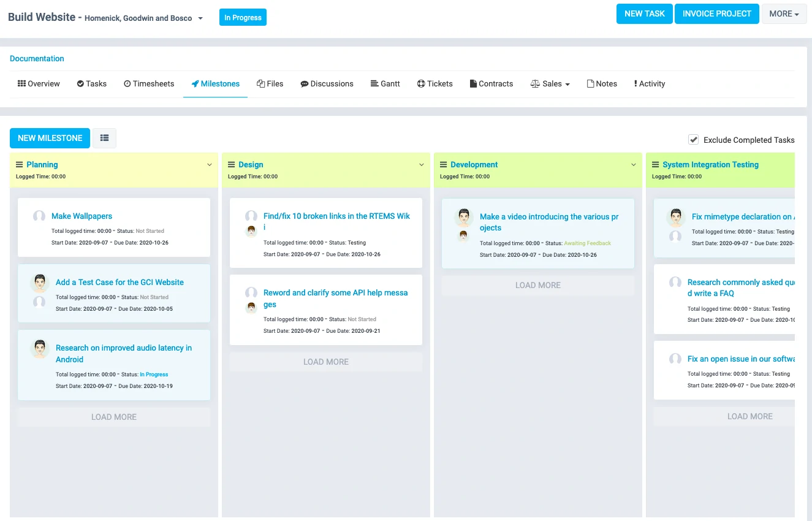Open Research commonly asked questions FAQ task
Image resolution: width=812 pixels, height=521 pixels.
coord(741,287)
